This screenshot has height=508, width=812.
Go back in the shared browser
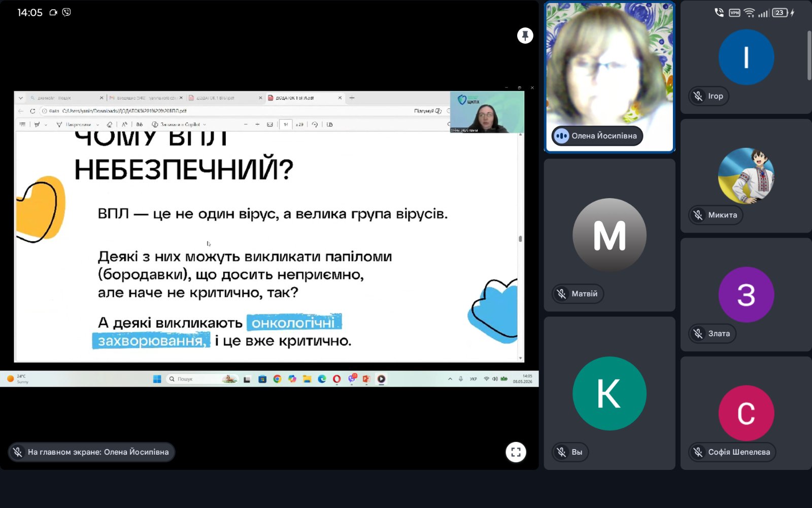pyautogui.click(x=21, y=111)
